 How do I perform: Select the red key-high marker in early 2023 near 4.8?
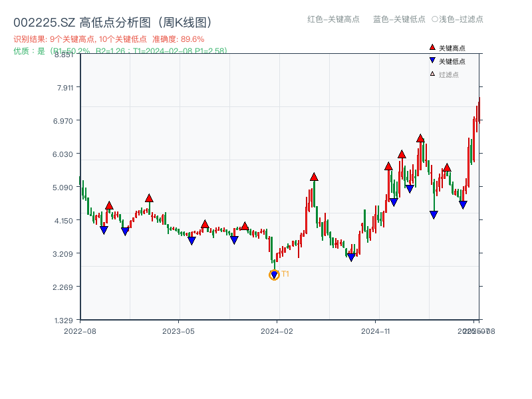click(x=149, y=198)
